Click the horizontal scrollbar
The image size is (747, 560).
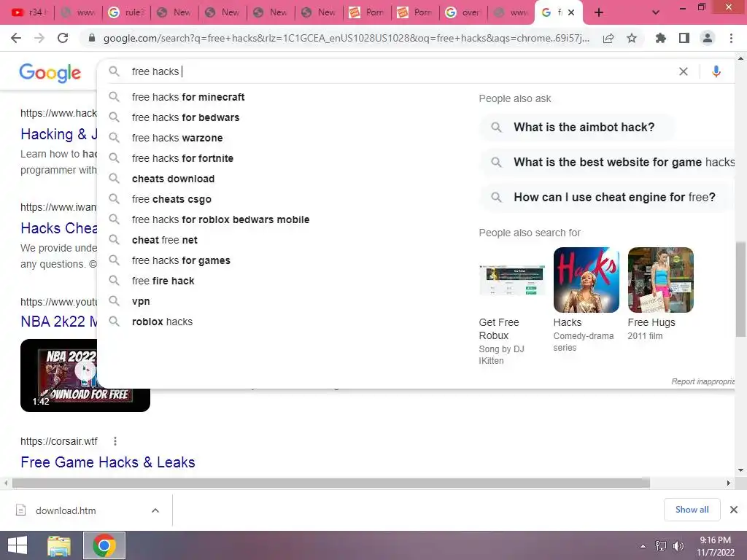[331, 483]
